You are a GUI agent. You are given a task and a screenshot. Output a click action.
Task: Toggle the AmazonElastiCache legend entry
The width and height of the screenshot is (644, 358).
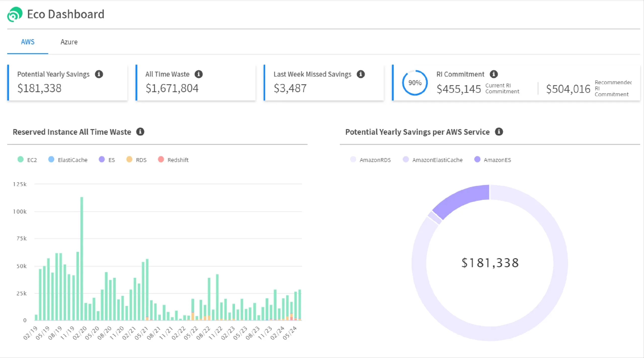click(432, 160)
